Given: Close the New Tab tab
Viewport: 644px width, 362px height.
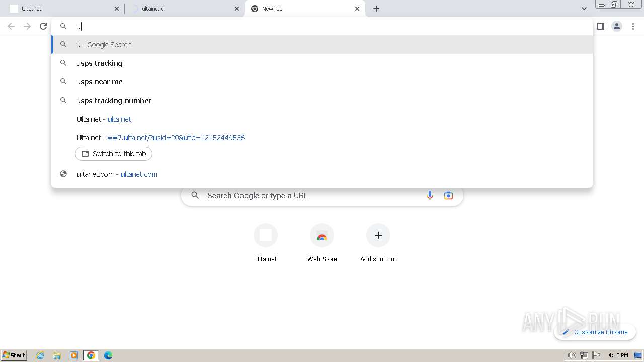Looking at the screenshot, I should [357, 9].
